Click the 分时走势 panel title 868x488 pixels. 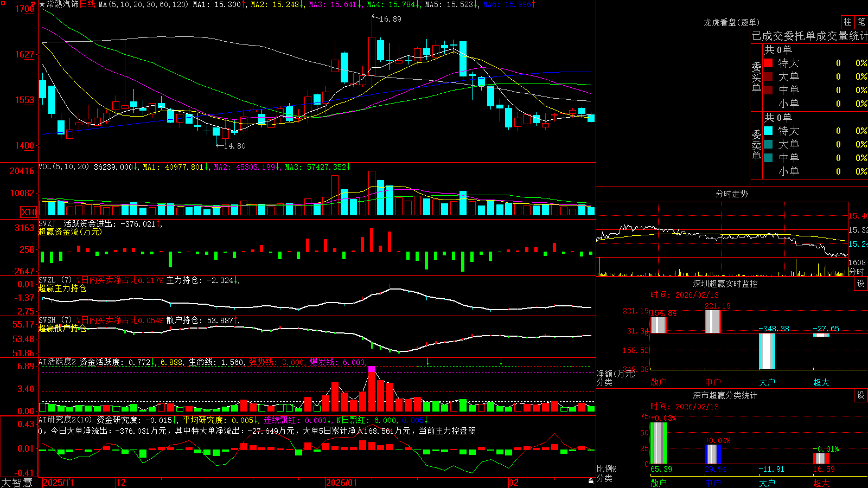[x=731, y=194]
